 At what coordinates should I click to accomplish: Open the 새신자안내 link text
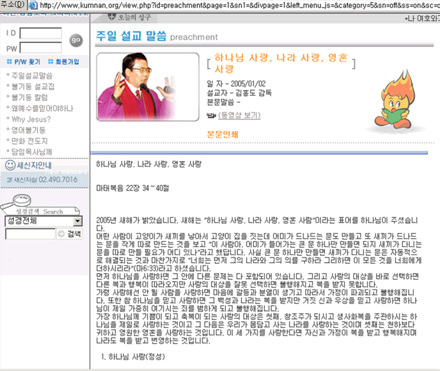point(35,165)
